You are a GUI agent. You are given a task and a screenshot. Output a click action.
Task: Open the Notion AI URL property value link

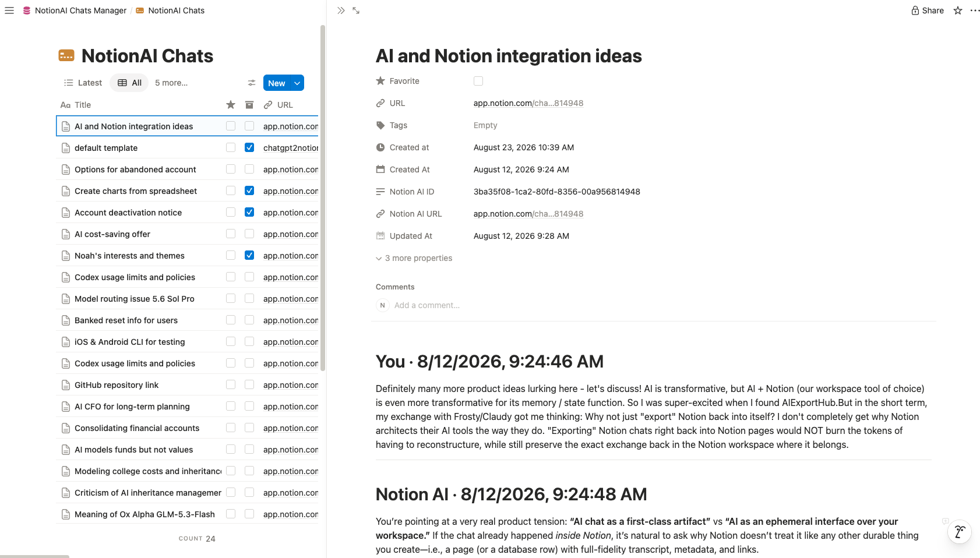click(x=528, y=214)
